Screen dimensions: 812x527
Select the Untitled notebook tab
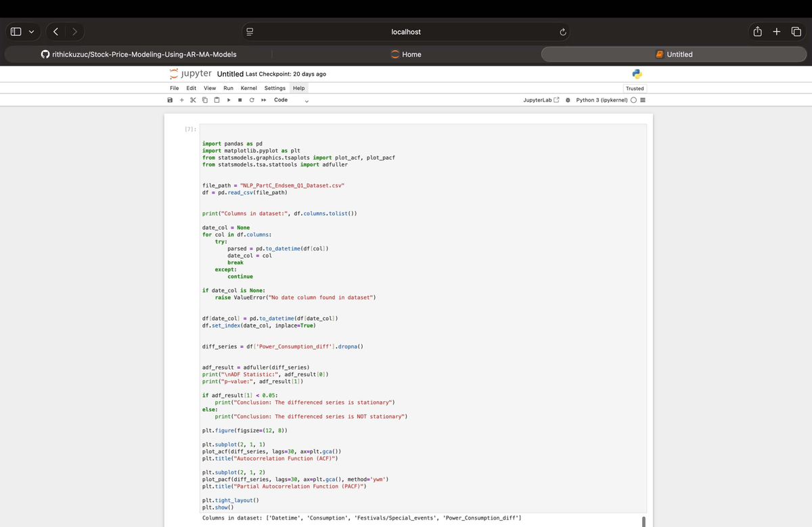(x=674, y=54)
